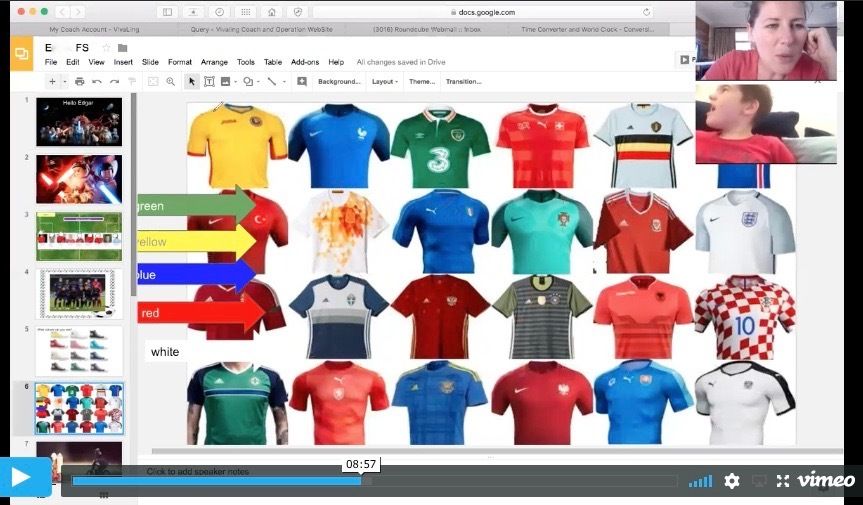Switch to Query - Vivaling Coach tab
The height and width of the screenshot is (505, 863).
pyautogui.click(x=261, y=29)
